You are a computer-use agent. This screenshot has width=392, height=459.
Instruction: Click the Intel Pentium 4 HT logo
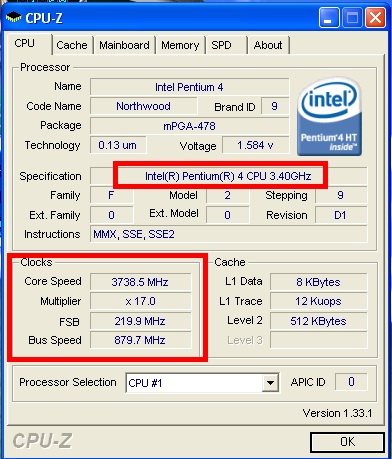click(329, 116)
